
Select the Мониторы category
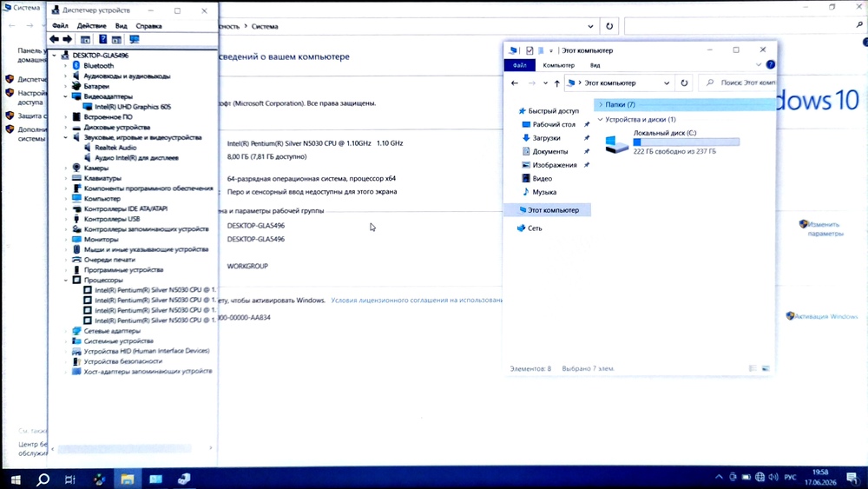click(101, 239)
